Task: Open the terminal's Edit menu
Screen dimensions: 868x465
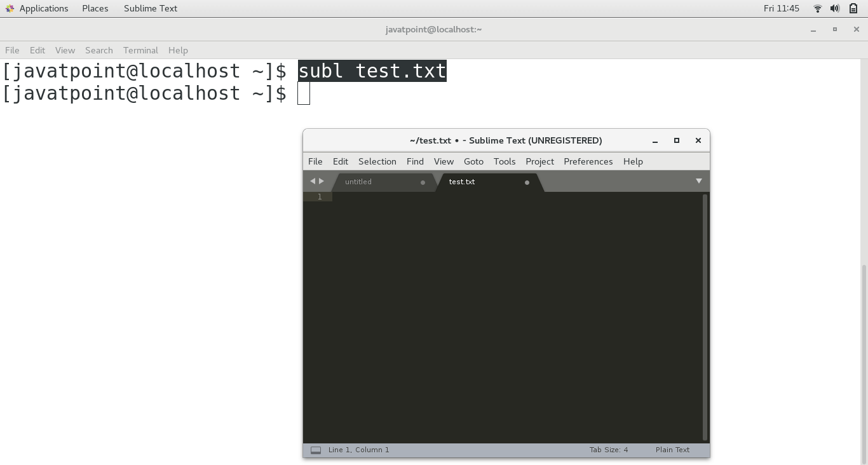Action: [37, 50]
